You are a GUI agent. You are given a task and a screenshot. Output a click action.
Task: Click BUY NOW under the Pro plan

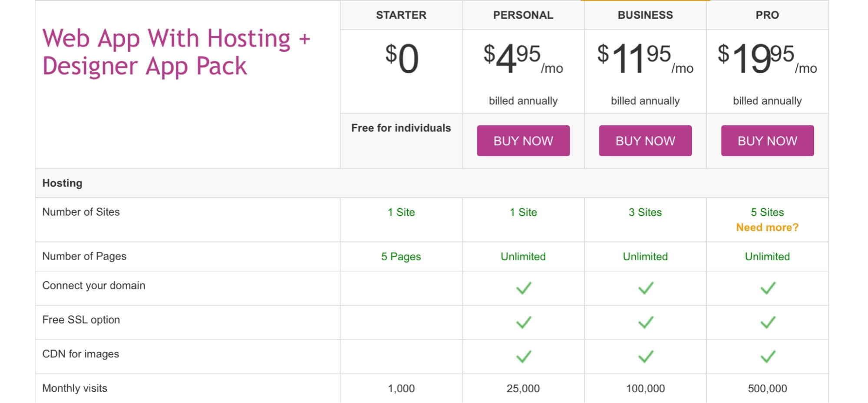click(x=767, y=141)
